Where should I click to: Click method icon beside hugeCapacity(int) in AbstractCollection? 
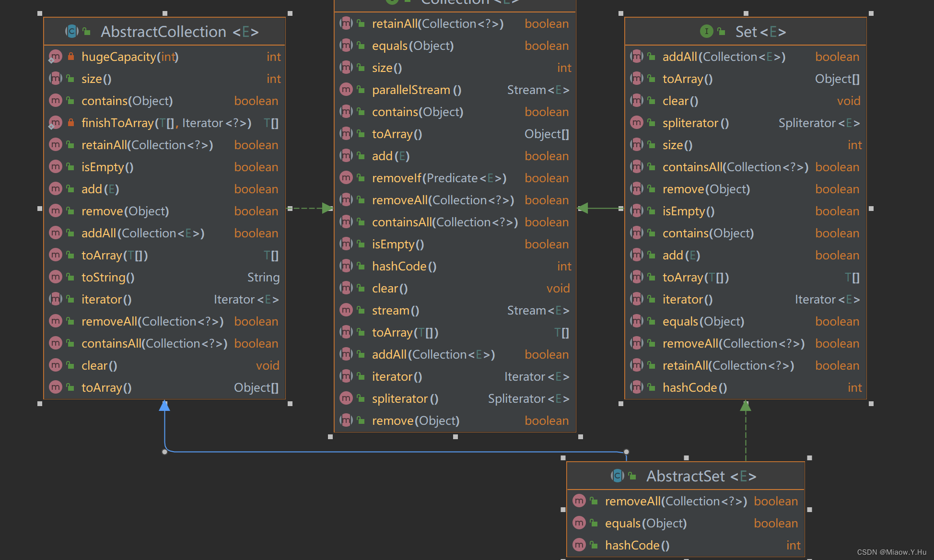(56, 57)
